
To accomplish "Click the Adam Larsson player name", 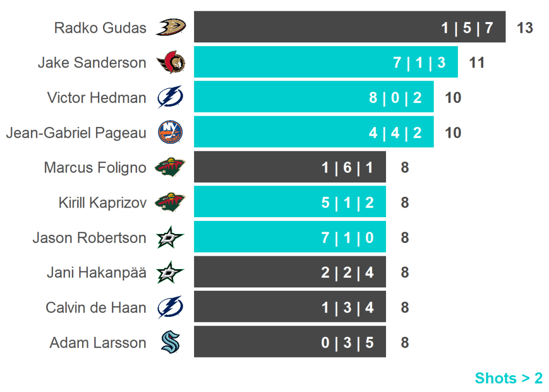I will pyautogui.click(x=98, y=343).
